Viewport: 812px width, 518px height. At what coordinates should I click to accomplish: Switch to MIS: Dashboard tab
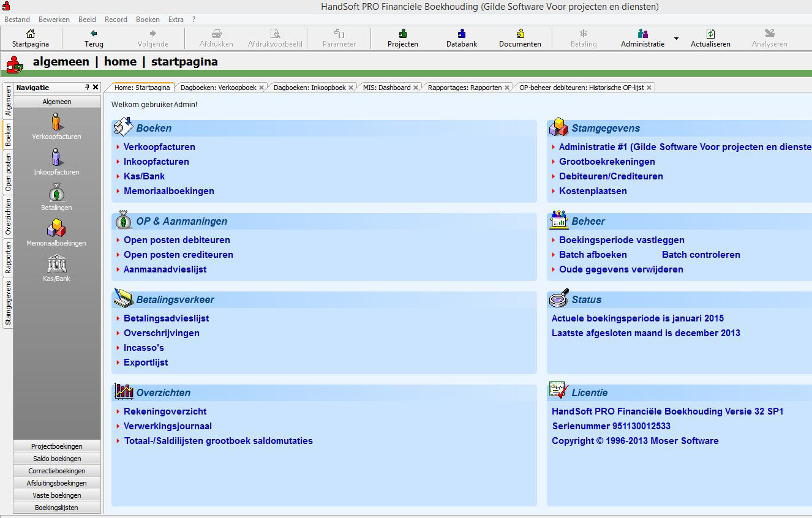point(387,88)
